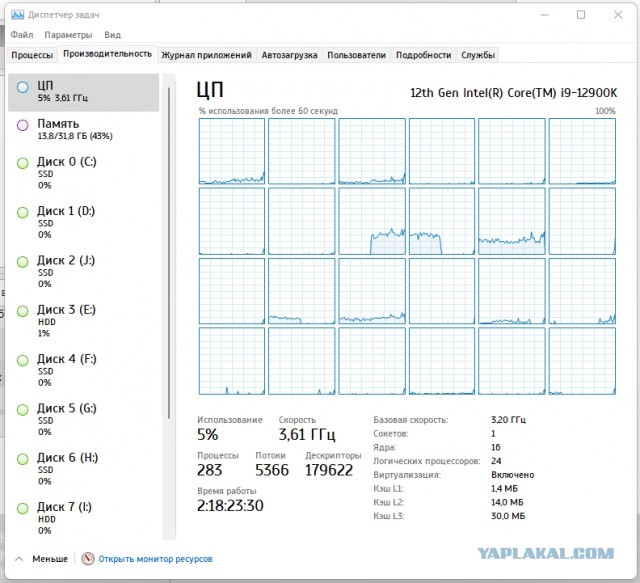
Task: Select the Память 13,8/31,8 ГБ entry
Action: pos(83,129)
